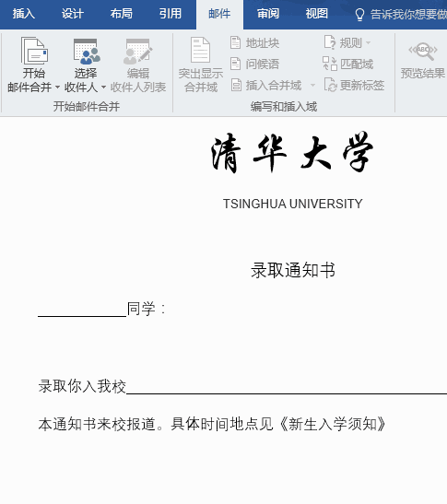Screen dimensions: 447x504
Task: Click the 告诉我你想要做 search box
Action: click(x=408, y=15)
